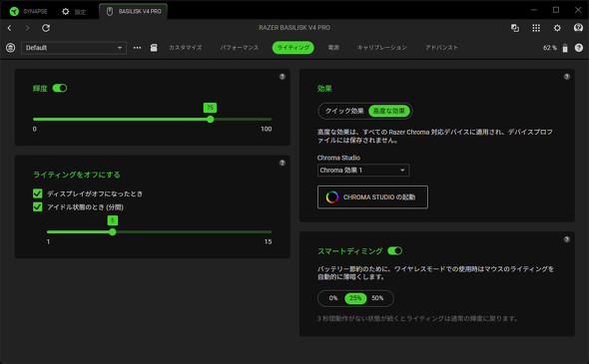Go back with the left arrow
Viewport: 589px width, 364px height.
coord(10,28)
